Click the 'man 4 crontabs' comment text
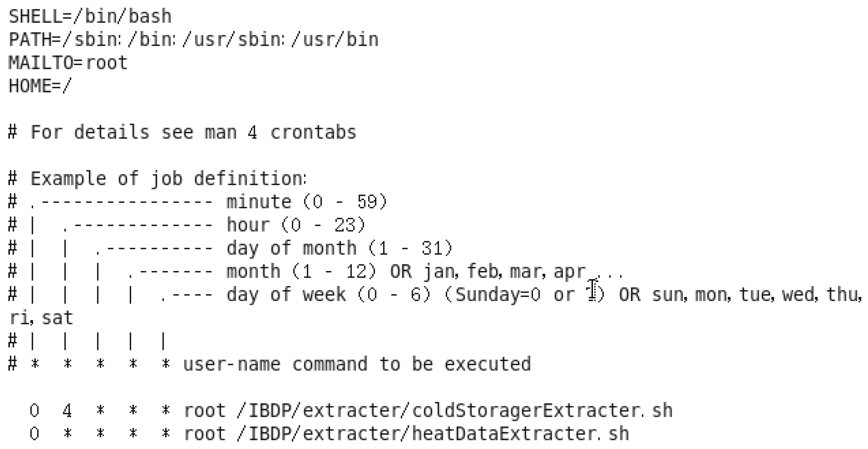868x449 pixels. click(x=280, y=132)
